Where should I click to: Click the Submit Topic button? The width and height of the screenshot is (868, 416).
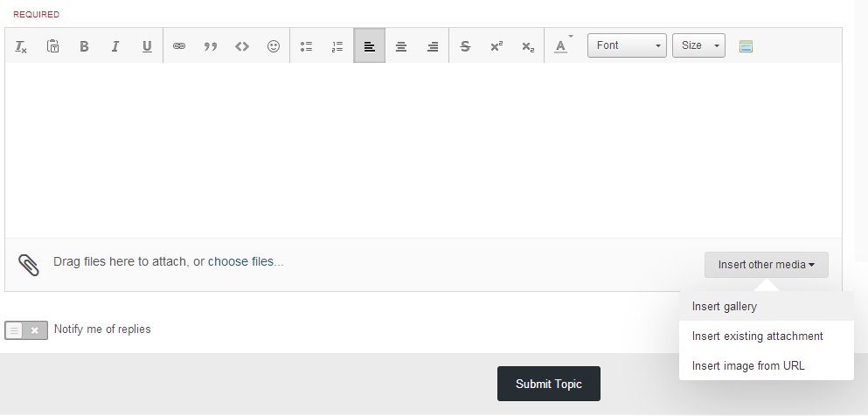548,384
